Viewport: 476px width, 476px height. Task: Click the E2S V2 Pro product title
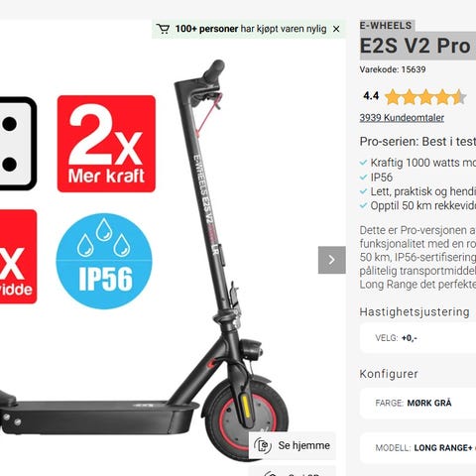point(417,46)
